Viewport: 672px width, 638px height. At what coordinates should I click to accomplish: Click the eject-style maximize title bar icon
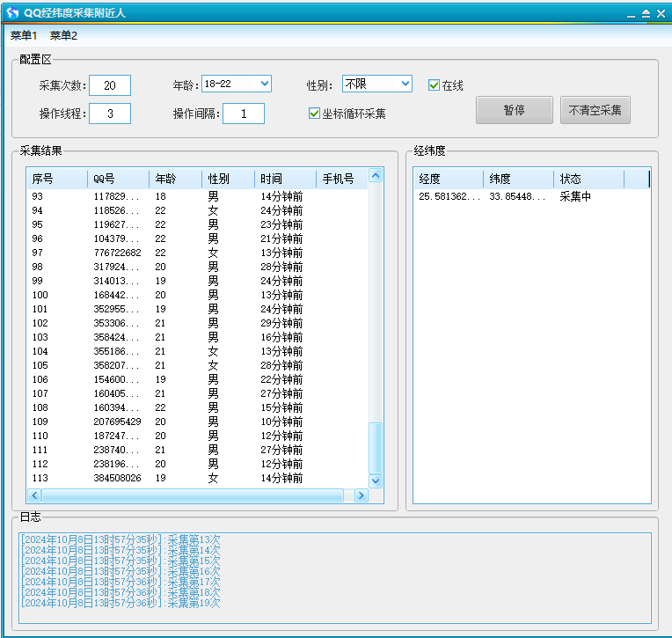point(646,14)
